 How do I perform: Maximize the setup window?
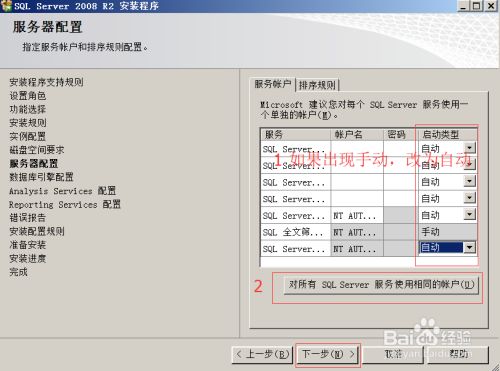click(477, 6)
